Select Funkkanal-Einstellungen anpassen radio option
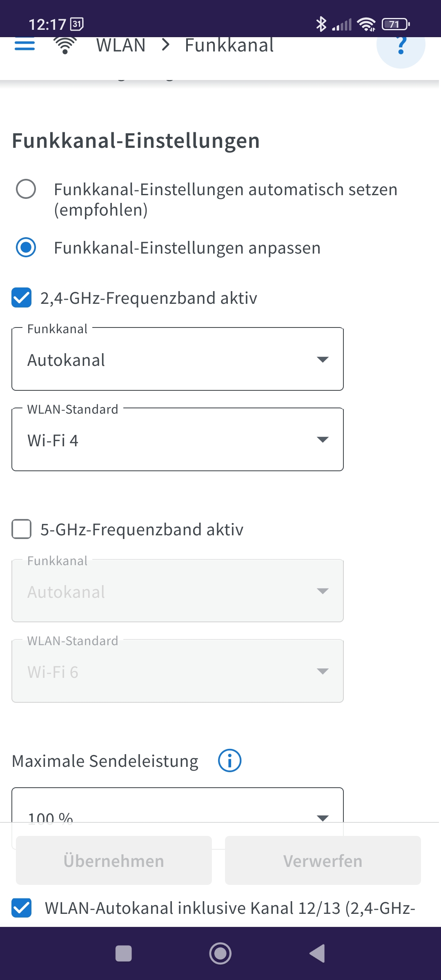Image resolution: width=441 pixels, height=980 pixels. (26, 247)
